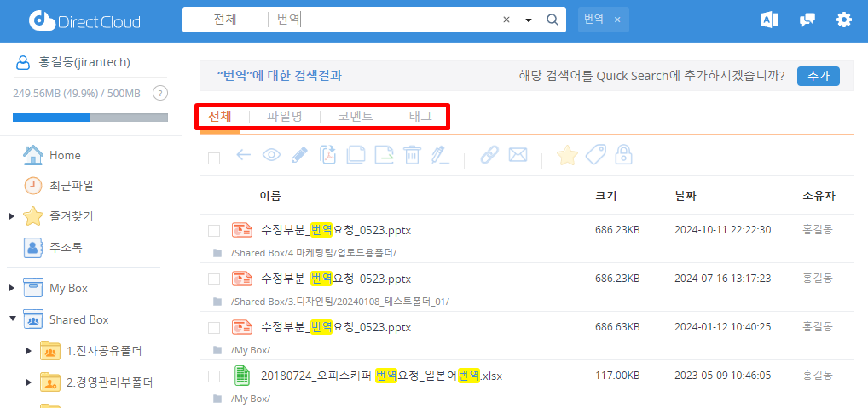
Task: Open 20180724_오피스키퍼 번역요청_일본어번역.xlsx
Action: (381, 376)
